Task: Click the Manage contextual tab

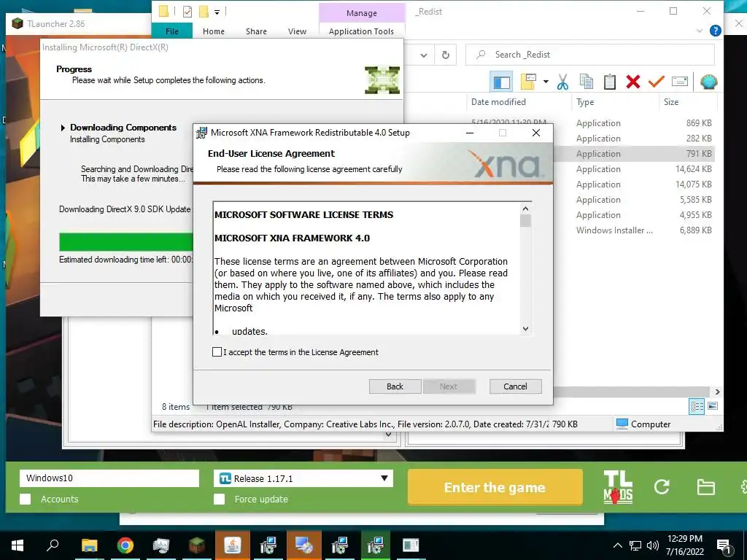Action: click(362, 13)
